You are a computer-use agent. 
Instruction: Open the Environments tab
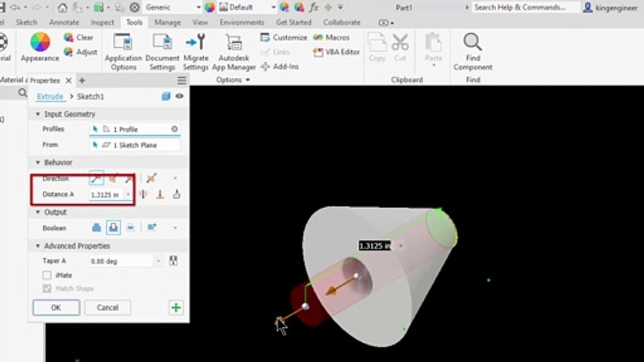pos(242,22)
